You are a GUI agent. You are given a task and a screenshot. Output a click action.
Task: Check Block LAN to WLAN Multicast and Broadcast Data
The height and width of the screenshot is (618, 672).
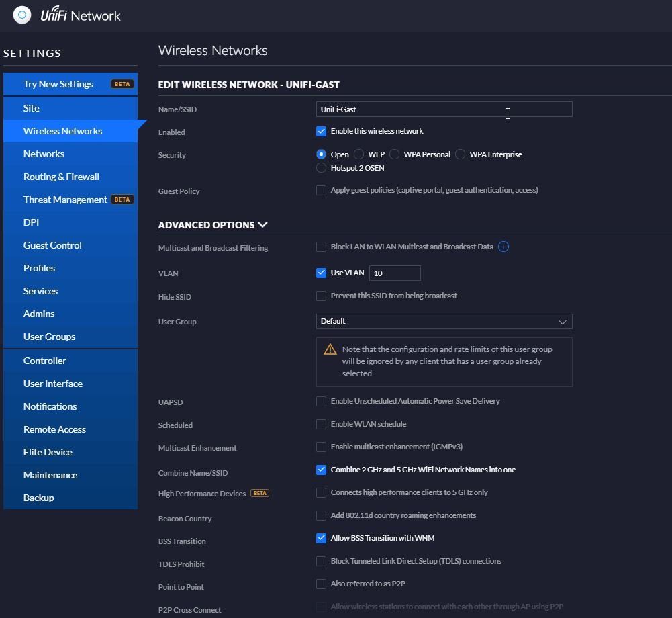321,247
